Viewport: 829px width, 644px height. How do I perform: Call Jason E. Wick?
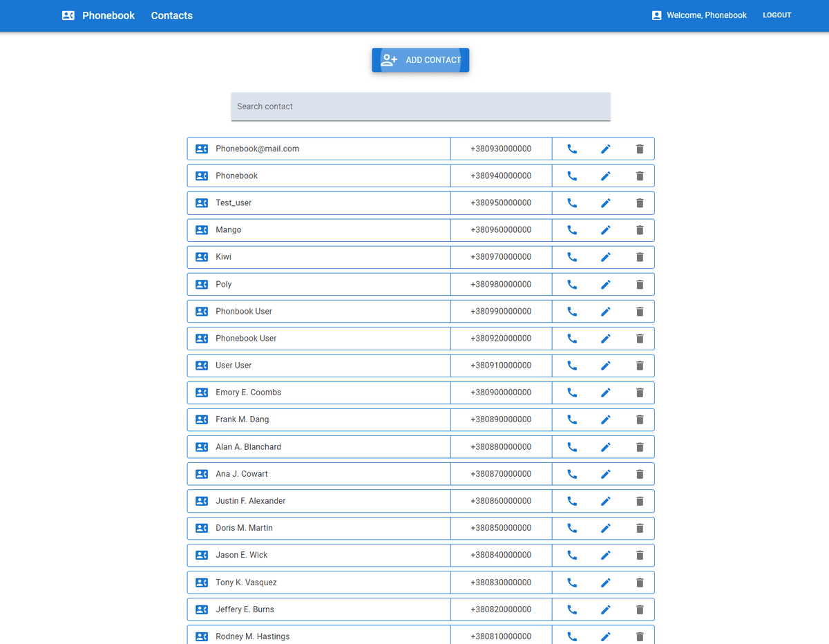coord(572,555)
